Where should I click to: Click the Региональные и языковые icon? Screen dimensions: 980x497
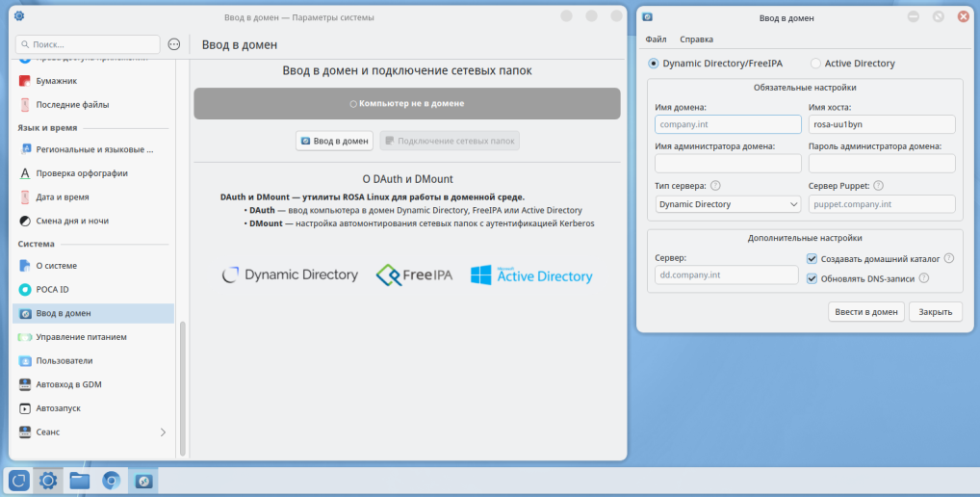(x=24, y=149)
